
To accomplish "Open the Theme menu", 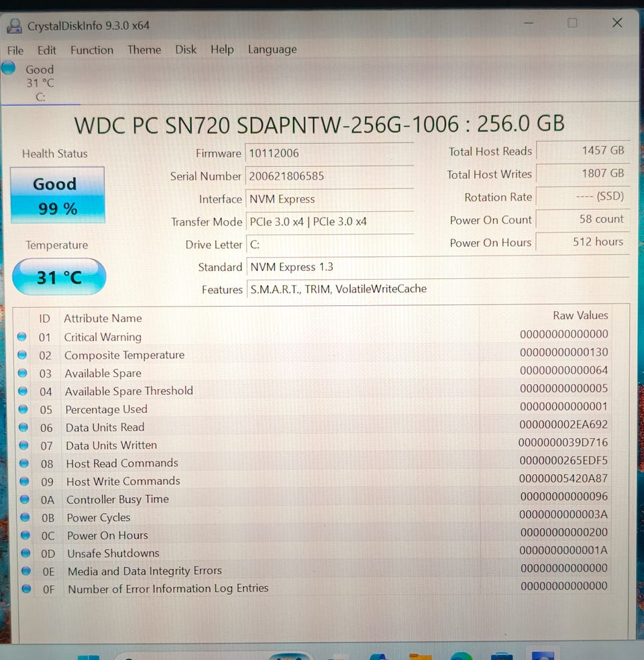I will [x=144, y=50].
